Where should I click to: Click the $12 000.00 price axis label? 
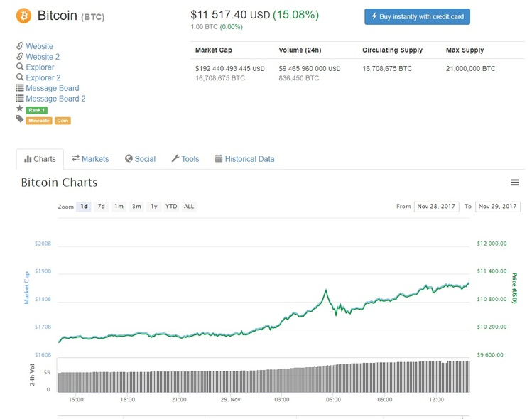click(492, 244)
